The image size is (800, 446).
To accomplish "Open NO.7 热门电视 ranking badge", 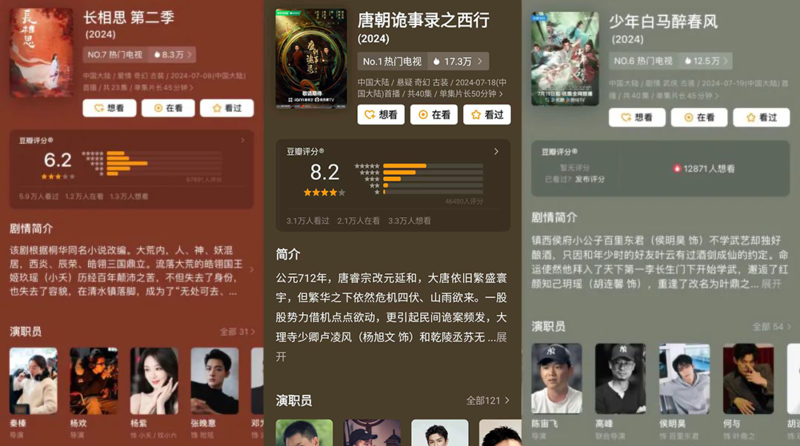I will tap(115, 55).
